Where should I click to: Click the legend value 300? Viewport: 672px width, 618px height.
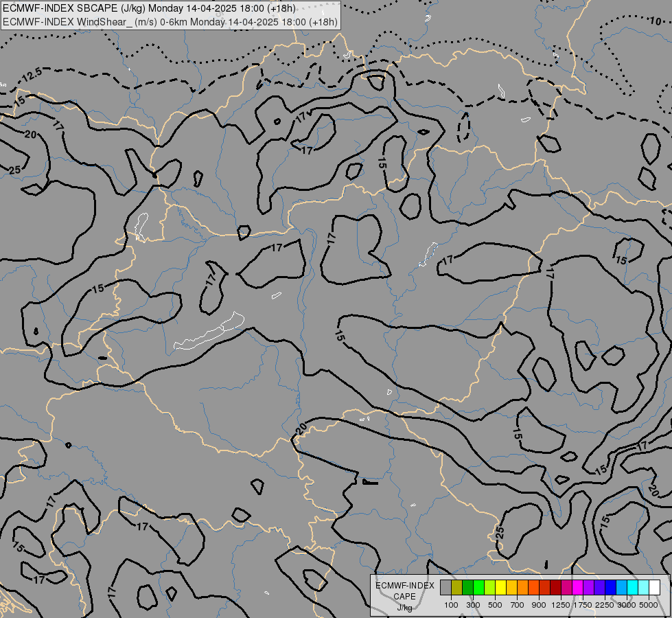pyautogui.click(x=473, y=605)
